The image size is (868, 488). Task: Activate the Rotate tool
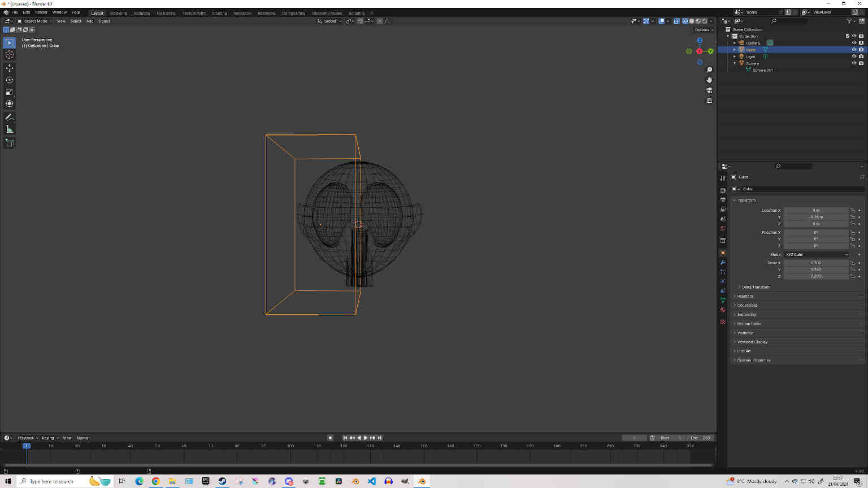(x=9, y=80)
